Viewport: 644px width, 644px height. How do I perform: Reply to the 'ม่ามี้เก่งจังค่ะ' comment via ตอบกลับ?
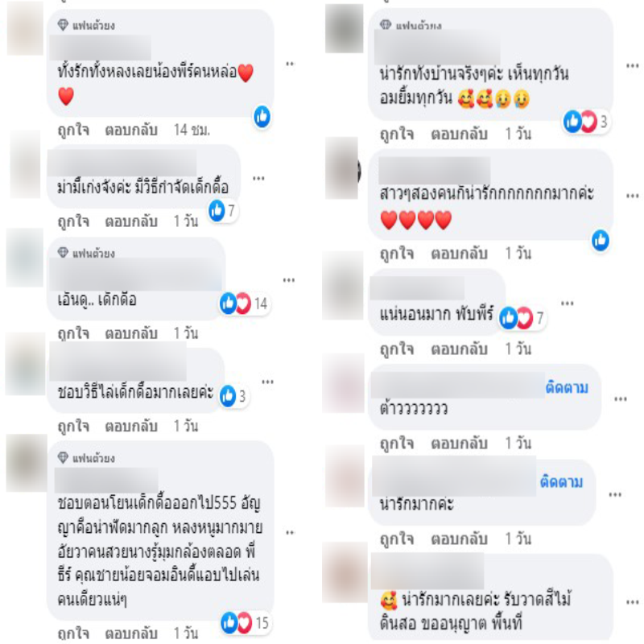pyautogui.click(x=131, y=221)
